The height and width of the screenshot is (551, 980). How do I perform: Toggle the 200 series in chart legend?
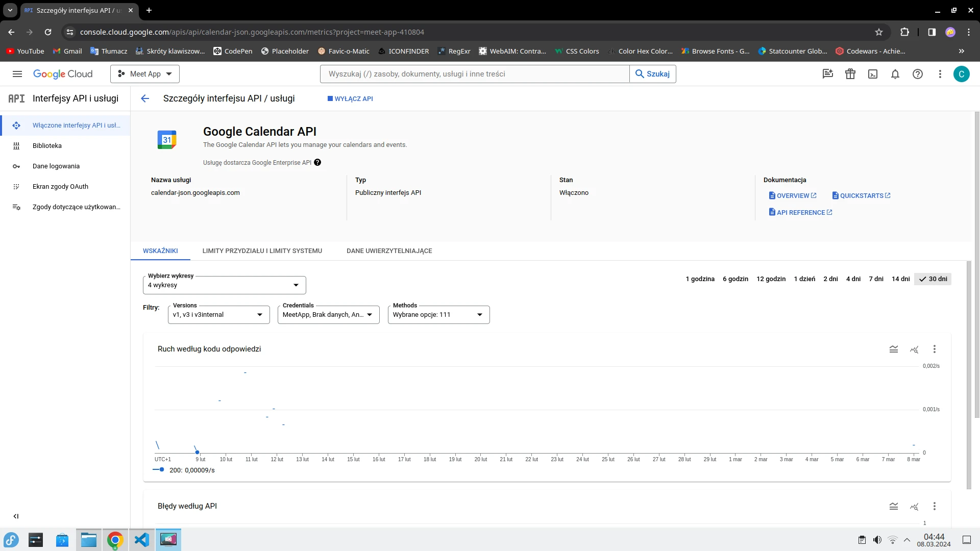coord(184,470)
